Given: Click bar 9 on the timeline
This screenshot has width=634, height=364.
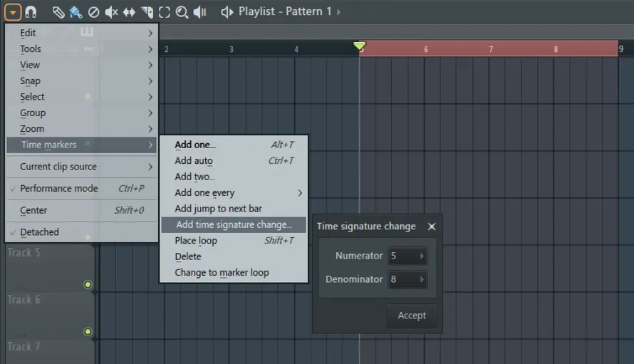Looking at the screenshot, I should 621,49.
